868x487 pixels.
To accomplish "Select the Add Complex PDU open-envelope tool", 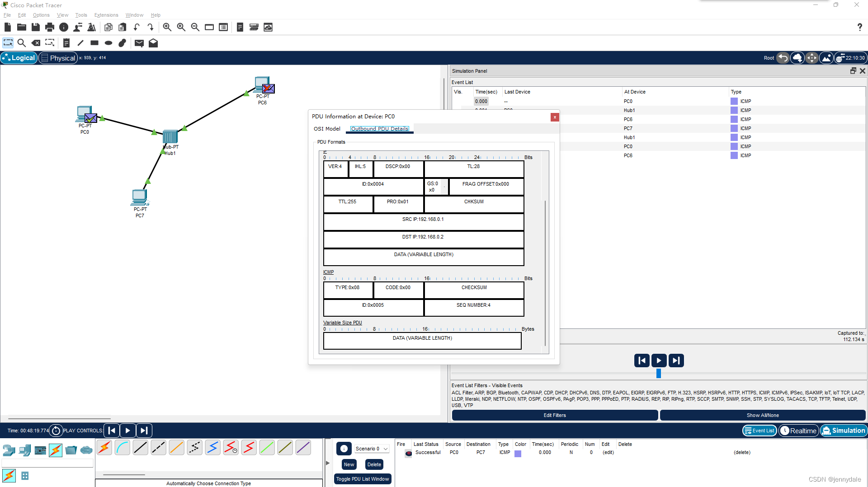I will point(153,43).
